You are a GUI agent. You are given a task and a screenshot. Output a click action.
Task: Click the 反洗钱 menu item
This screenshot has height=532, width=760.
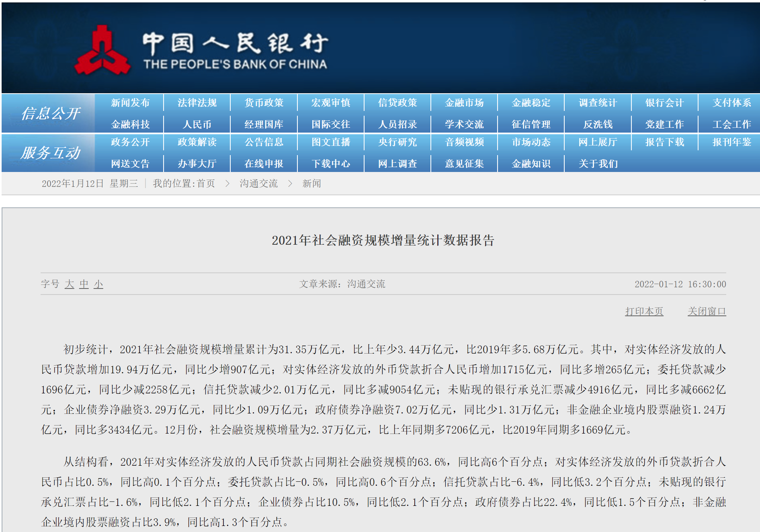(x=598, y=125)
